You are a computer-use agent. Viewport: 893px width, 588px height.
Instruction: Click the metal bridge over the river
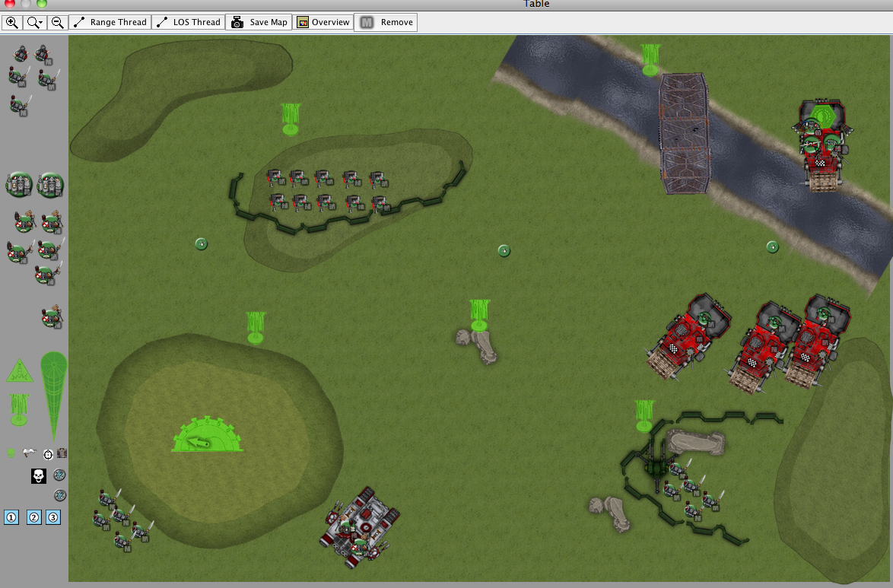[x=684, y=133]
